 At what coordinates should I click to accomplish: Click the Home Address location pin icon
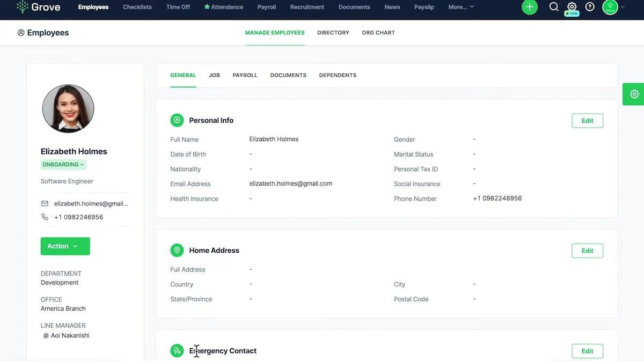177,250
